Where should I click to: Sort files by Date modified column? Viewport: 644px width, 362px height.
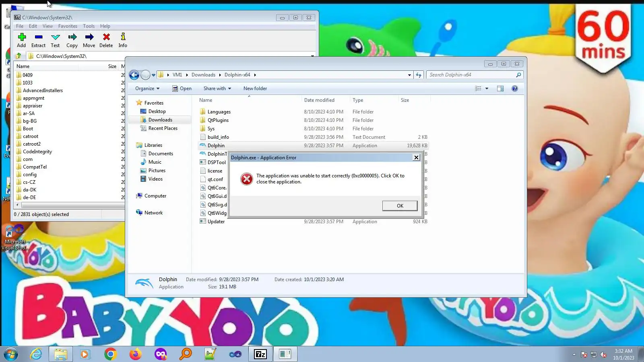tap(319, 100)
